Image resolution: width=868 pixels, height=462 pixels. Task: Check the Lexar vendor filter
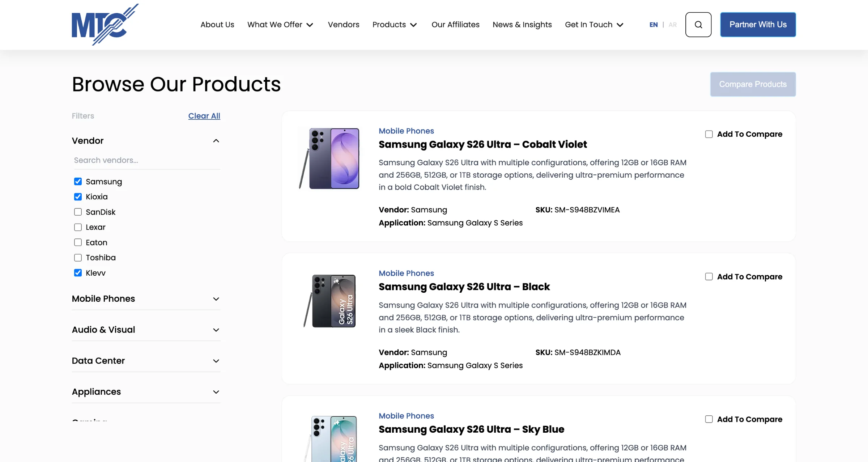point(78,227)
